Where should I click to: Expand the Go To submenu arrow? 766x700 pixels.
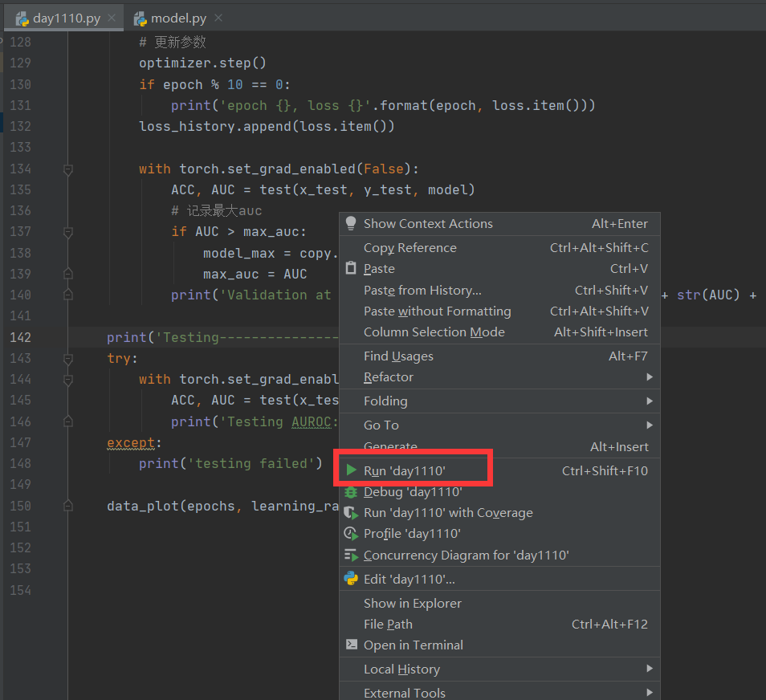(x=650, y=425)
